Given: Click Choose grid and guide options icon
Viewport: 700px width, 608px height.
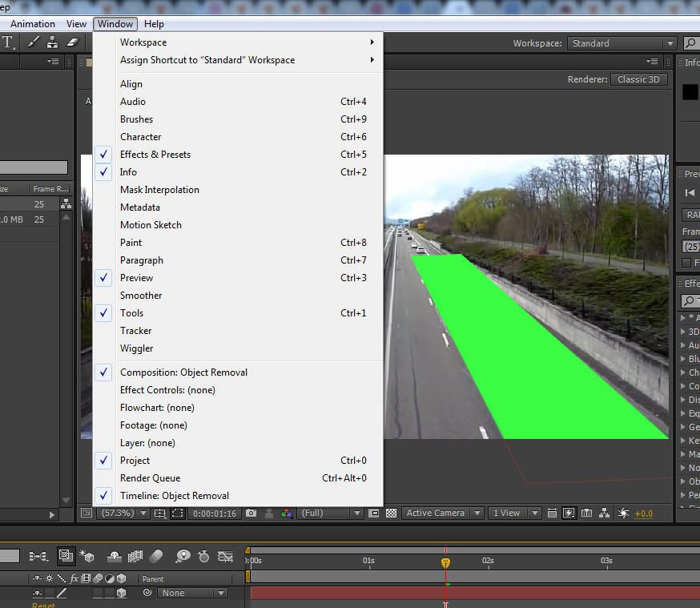Looking at the screenshot, I should pyautogui.click(x=160, y=513).
